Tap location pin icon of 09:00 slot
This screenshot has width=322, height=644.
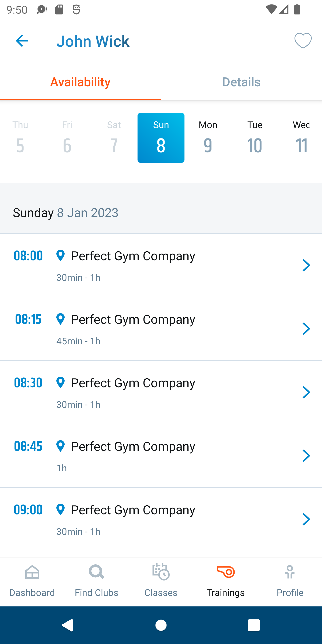[x=61, y=510]
